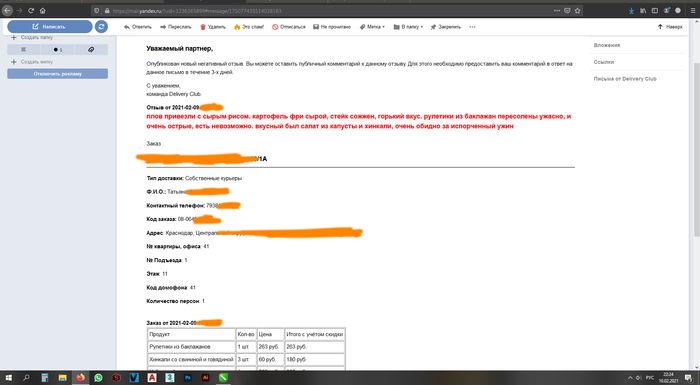Pin the message with Закрепить
The width and height of the screenshot is (700, 385).
click(446, 27)
